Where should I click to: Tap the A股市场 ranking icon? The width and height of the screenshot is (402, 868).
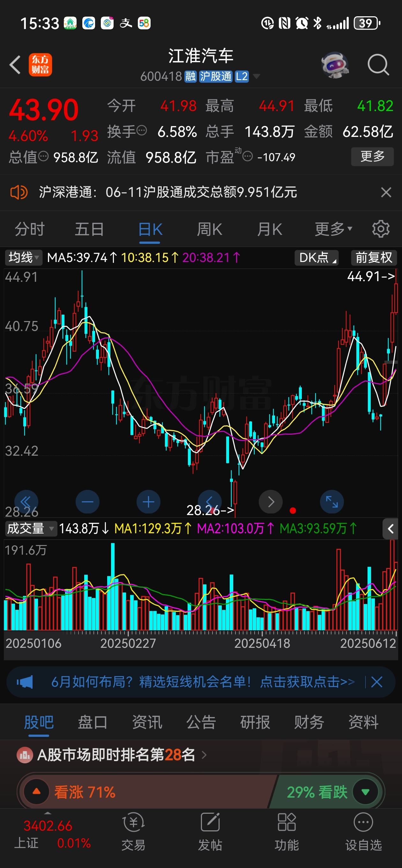tap(25, 755)
